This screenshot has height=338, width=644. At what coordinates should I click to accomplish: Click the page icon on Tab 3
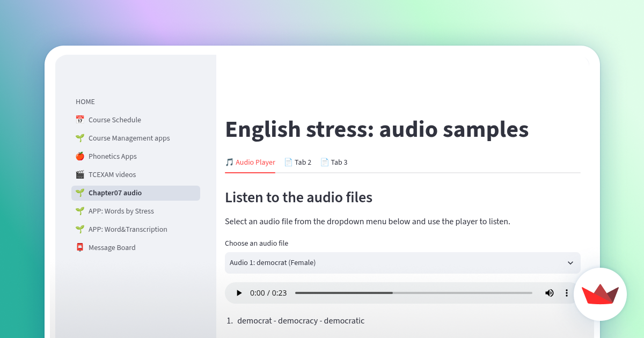(325, 162)
